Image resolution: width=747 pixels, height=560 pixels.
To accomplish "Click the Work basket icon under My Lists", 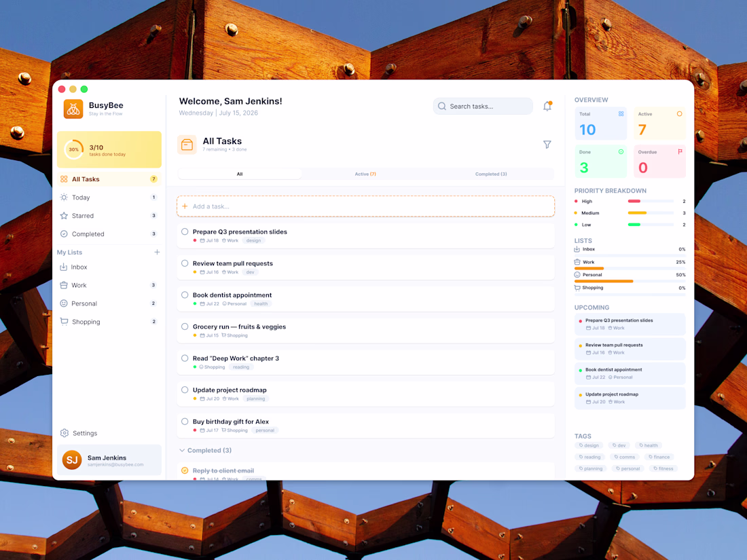I will tap(63, 285).
